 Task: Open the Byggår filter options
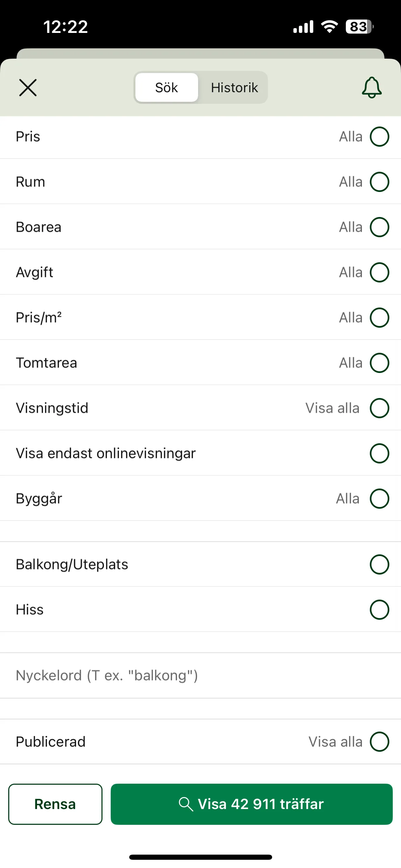(200, 498)
